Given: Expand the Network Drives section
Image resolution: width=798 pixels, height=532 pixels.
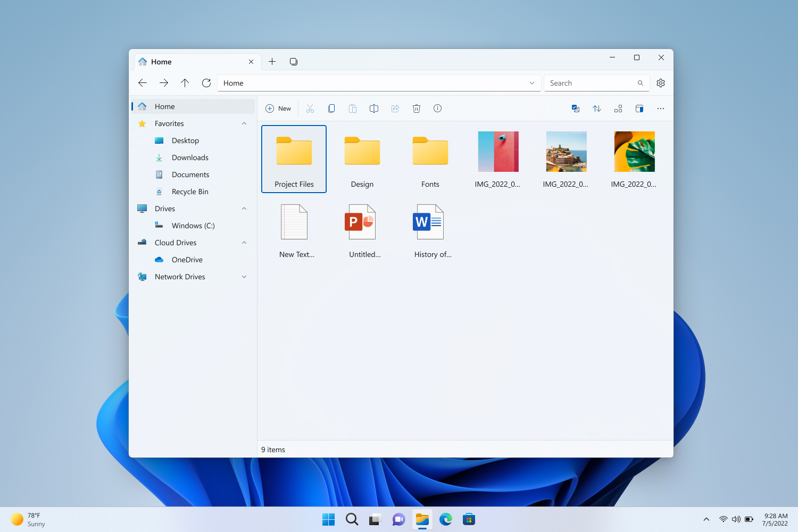Looking at the screenshot, I should click(x=244, y=277).
